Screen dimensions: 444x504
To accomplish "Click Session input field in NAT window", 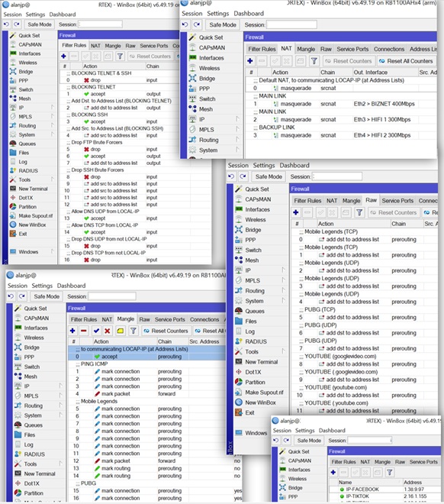I will coord(291,24).
